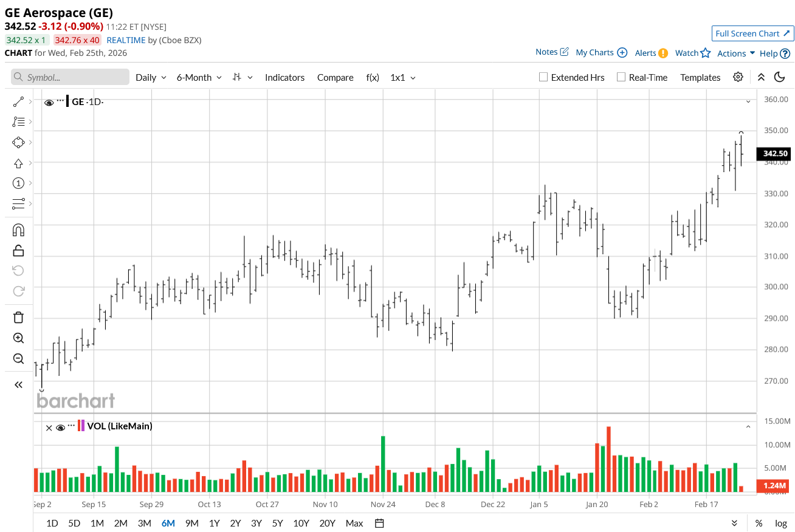Open the Help menu
The height and width of the screenshot is (532, 795).
[x=775, y=53]
